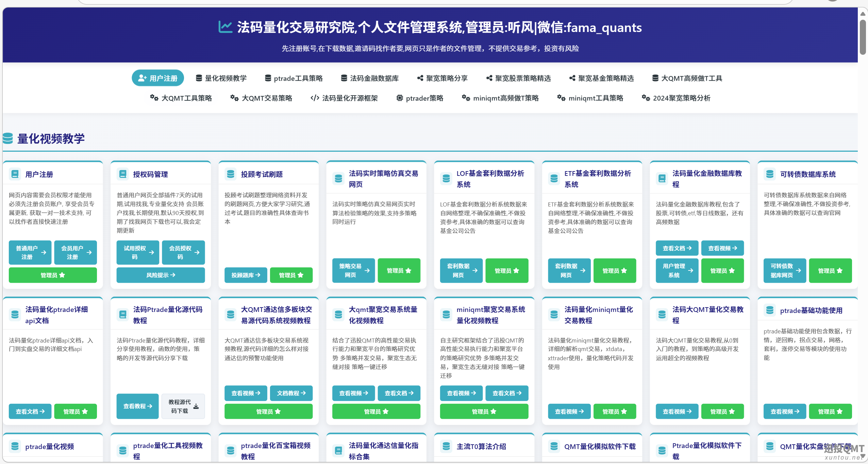Click database icon on 可转债数据库系统 card
Screen dimensions: 868x464
point(770,174)
